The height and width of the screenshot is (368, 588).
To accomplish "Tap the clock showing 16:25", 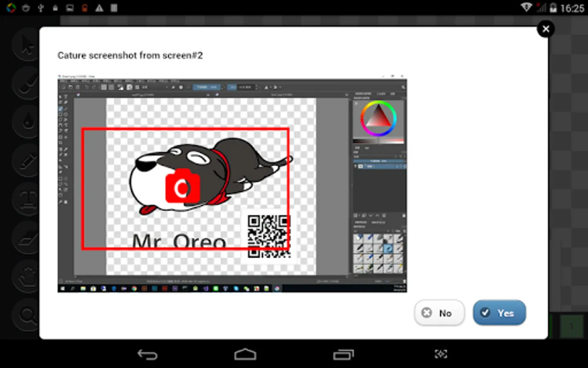I will click(x=572, y=8).
